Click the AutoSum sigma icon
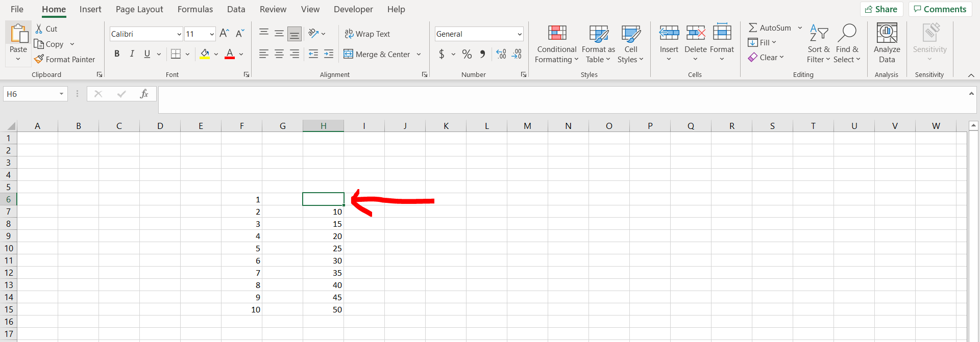The height and width of the screenshot is (342, 980). (753, 28)
